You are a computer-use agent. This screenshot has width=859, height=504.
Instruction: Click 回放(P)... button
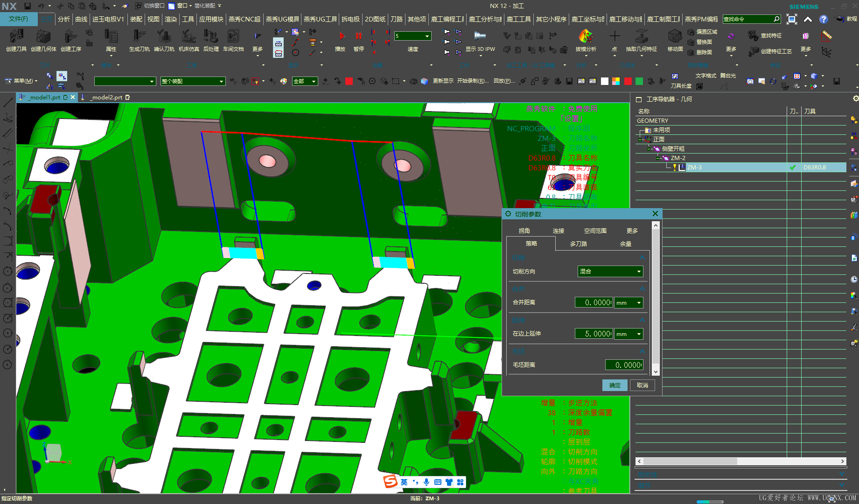tap(504, 81)
